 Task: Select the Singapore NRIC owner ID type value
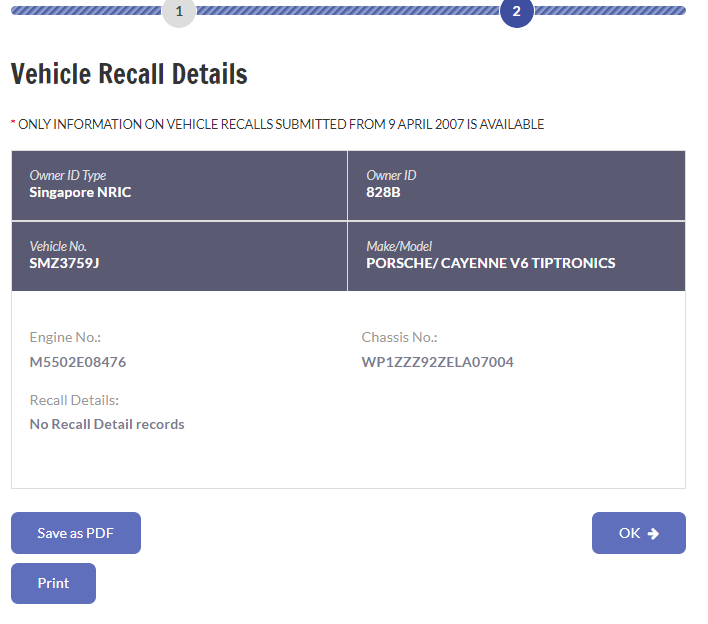(x=80, y=192)
